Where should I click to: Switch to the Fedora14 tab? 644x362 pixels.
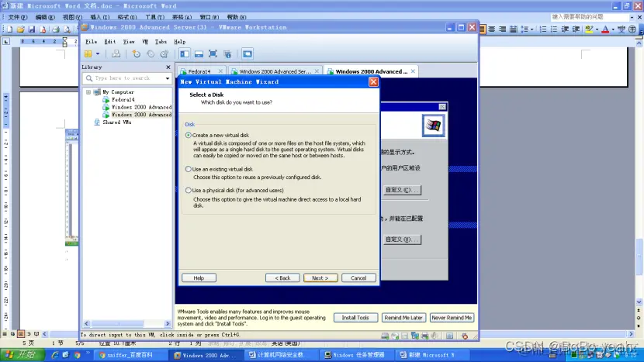pos(199,71)
